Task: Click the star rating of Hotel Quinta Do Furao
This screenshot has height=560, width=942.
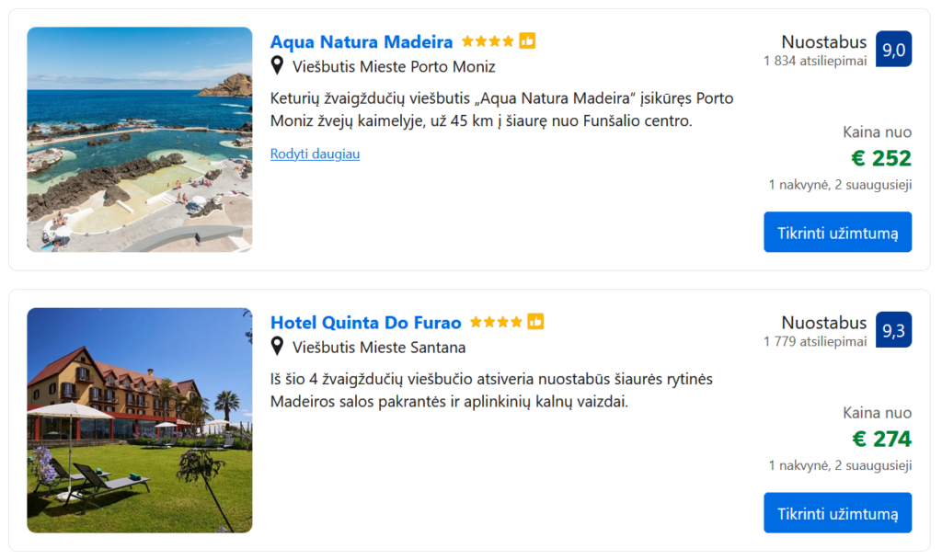Action: [x=496, y=323]
